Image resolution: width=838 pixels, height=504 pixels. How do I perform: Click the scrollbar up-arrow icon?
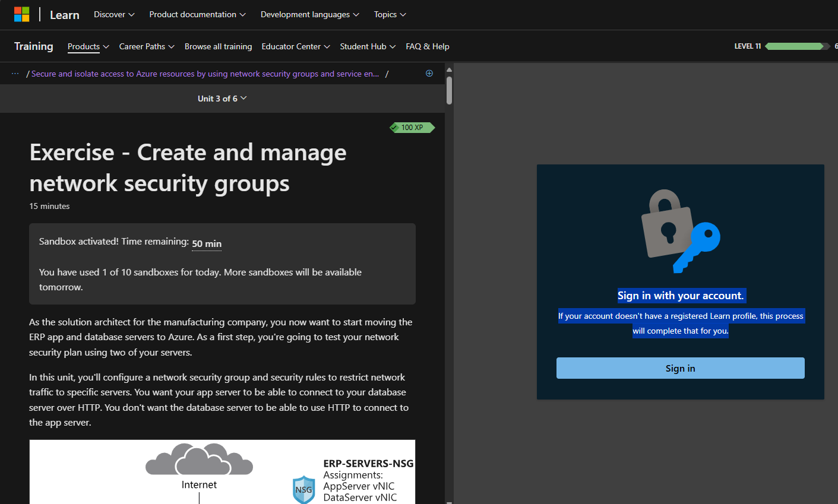pyautogui.click(x=449, y=69)
